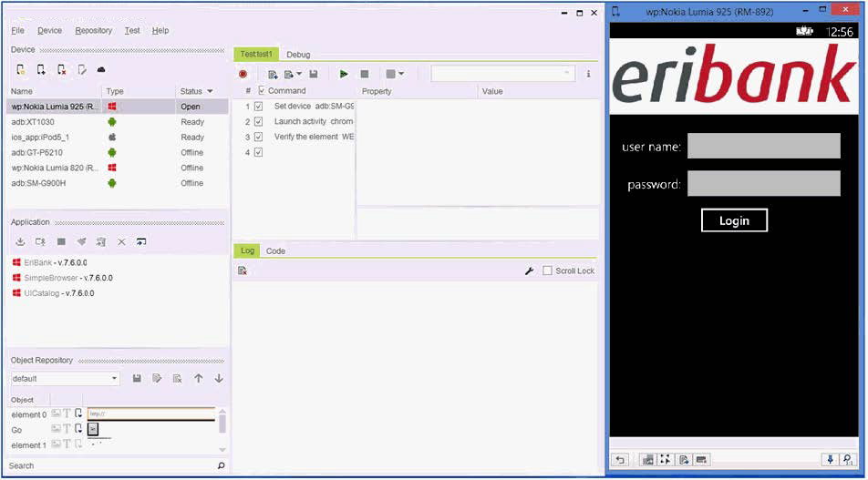Enable the Scroll Lock checkbox
This screenshot has height=480, width=868.
(548, 271)
